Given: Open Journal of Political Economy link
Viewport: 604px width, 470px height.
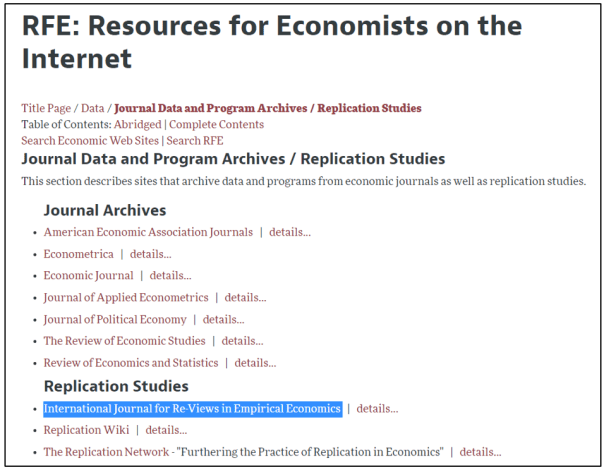Looking at the screenshot, I should point(115,319).
